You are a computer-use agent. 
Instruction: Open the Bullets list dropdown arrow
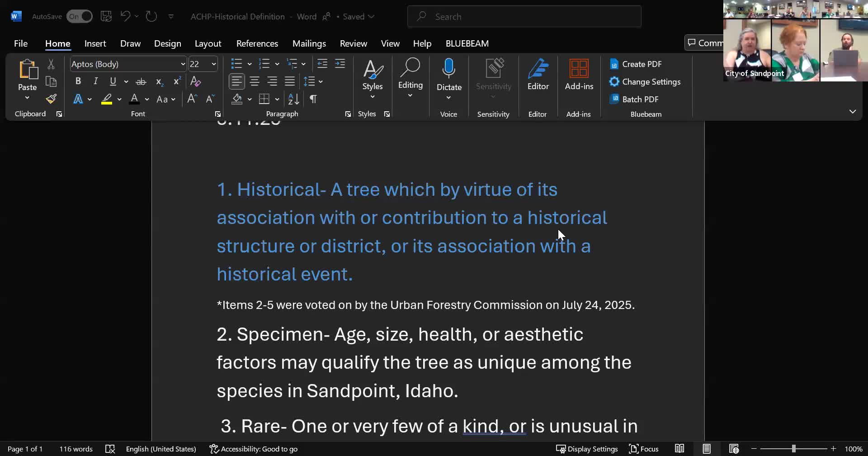[249, 64]
